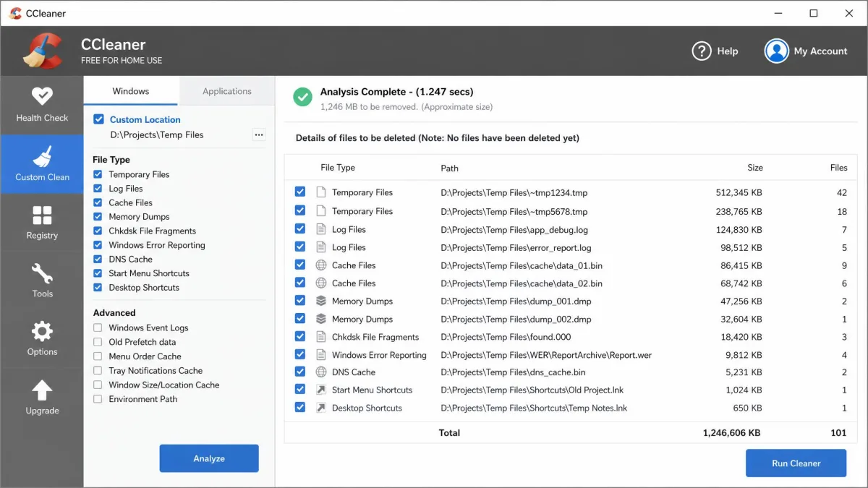Uncheck Windows Error Reporting in File Type list

(98, 245)
